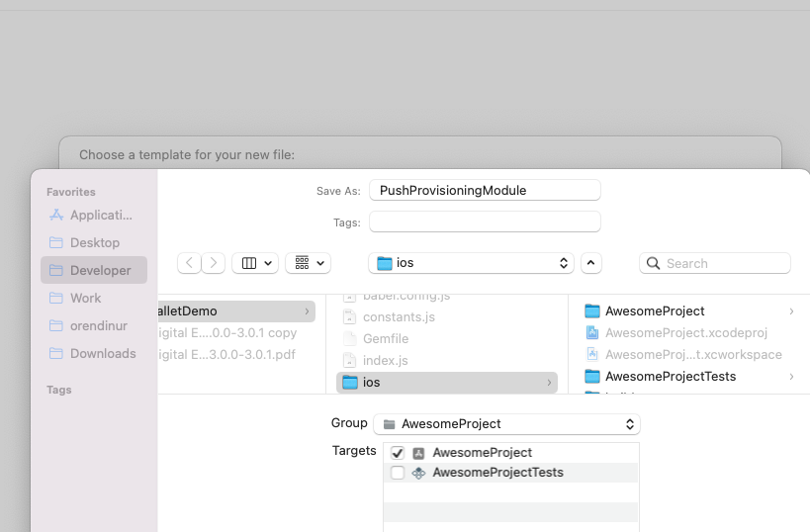Screen dimensions: 810x532
Task: Click the Save As filename field
Action: pos(485,190)
